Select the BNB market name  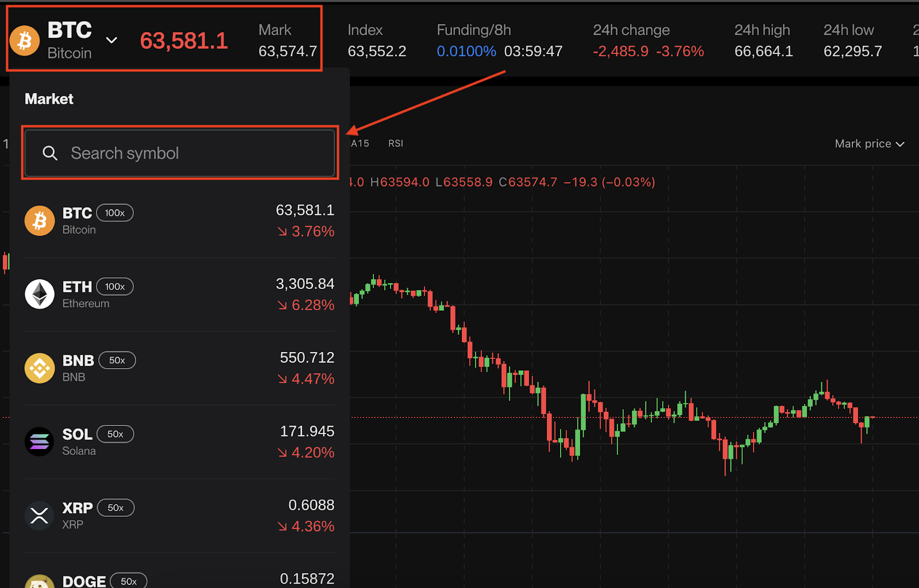tap(78, 361)
